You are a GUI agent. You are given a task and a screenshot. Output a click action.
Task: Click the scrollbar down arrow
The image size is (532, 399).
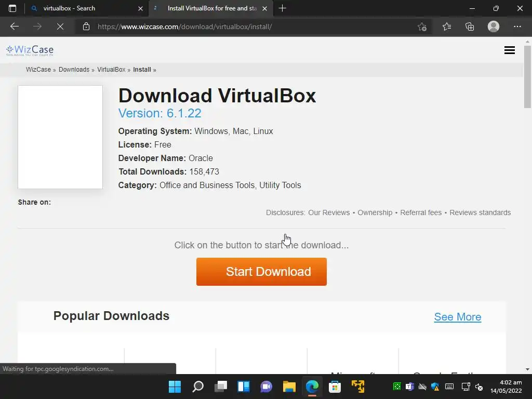click(x=527, y=369)
